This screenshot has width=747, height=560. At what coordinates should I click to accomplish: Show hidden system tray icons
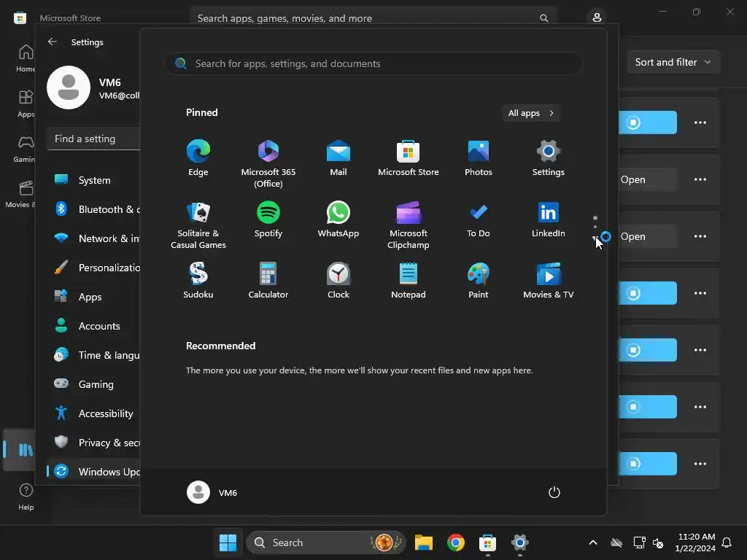[x=593, y=542]
